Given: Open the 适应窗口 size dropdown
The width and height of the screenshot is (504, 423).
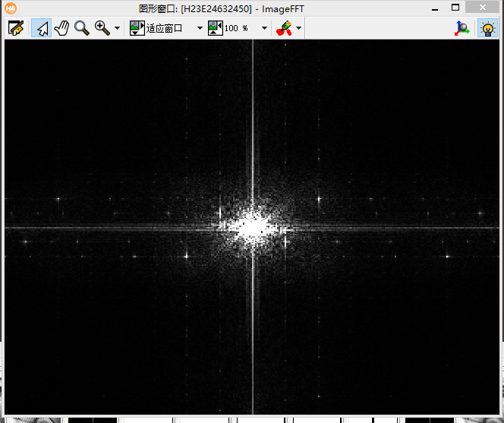Looking at the screenshot, I should (x=200, y=28).
